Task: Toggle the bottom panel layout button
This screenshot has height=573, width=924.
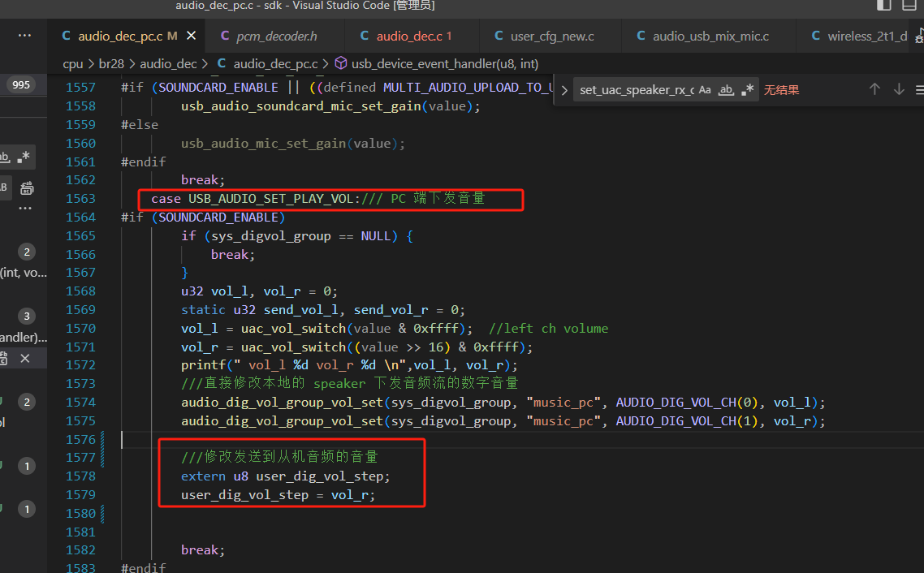Action: coord(909,6)
